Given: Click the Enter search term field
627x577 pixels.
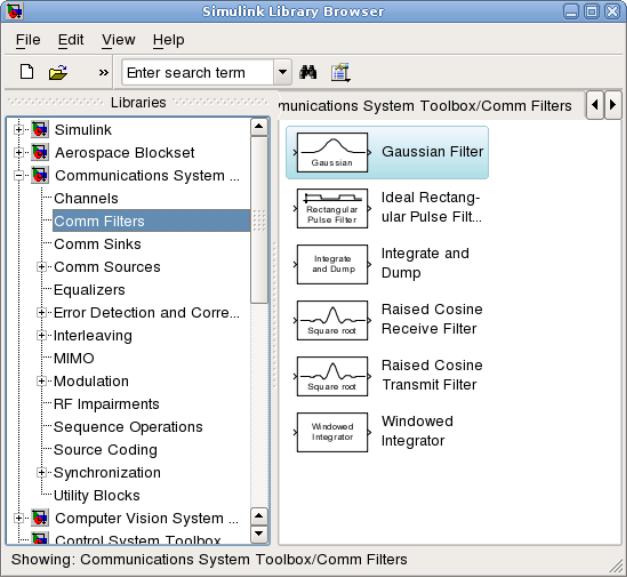Looking at the screenshot, I should pos(198,72).
